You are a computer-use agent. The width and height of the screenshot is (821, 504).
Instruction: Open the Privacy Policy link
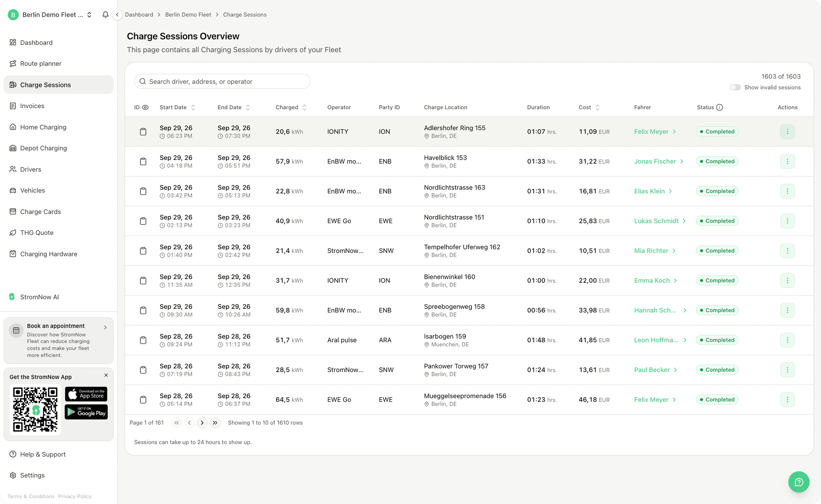tap(75, 496)
